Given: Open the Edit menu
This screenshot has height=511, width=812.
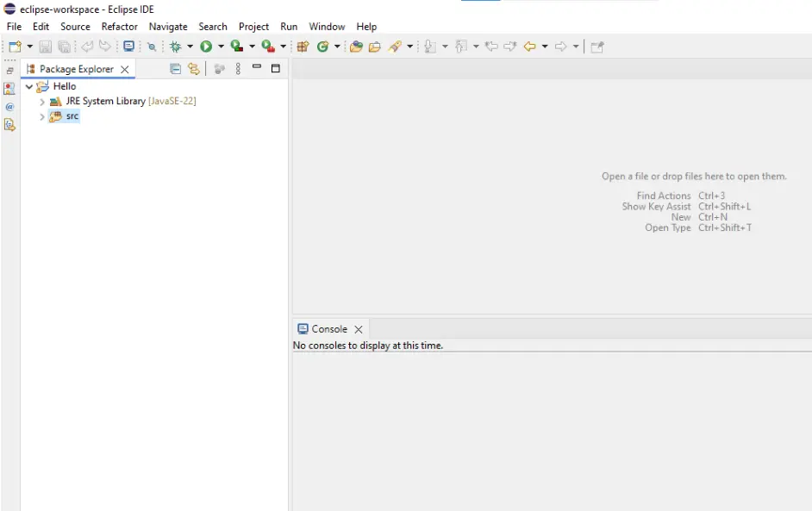Looking at the screenshot, I should point(41,27).
